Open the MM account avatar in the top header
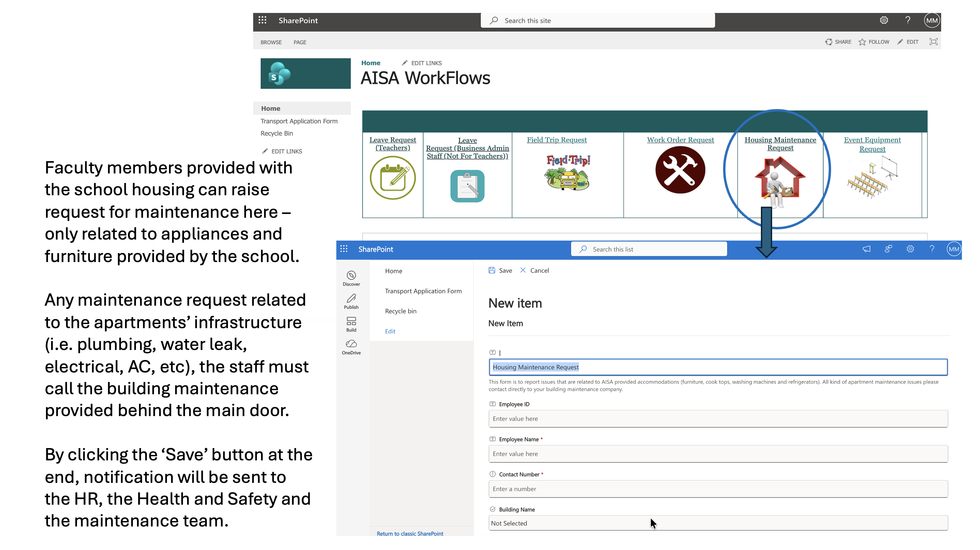 [x=932, y=20]
